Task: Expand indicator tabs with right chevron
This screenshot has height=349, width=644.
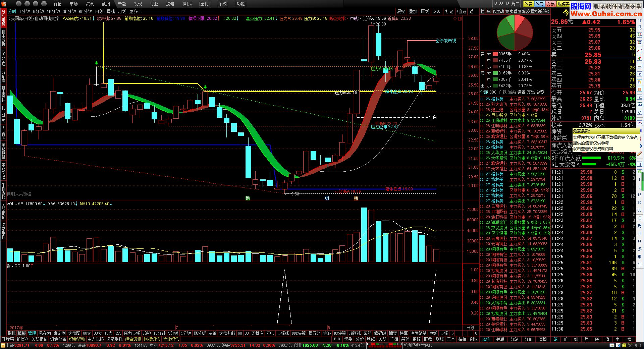Action: coord(453,333)
